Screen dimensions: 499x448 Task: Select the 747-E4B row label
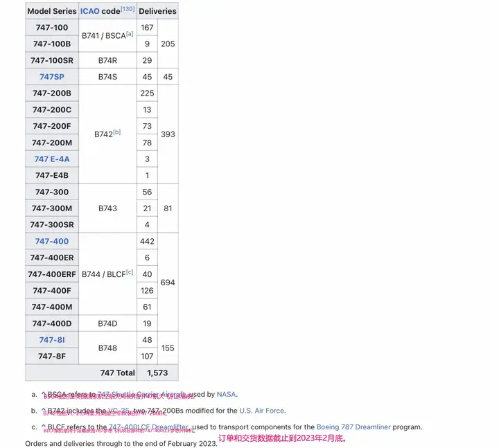click(x=52, y=175)
